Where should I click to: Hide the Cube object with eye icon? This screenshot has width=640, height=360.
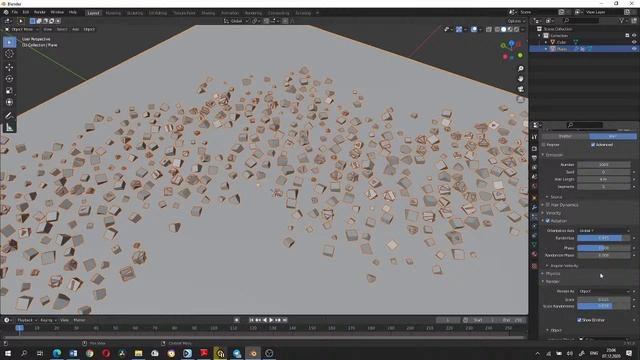[x=634, y=42]
